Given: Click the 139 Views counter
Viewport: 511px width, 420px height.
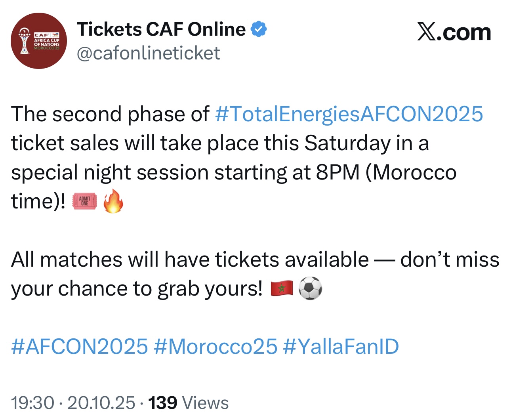Looking at the screenshot, I should pos(189,403).
